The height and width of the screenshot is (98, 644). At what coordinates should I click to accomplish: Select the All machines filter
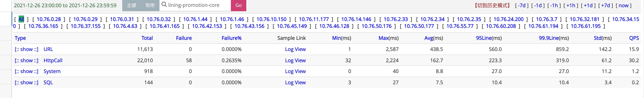21,19
